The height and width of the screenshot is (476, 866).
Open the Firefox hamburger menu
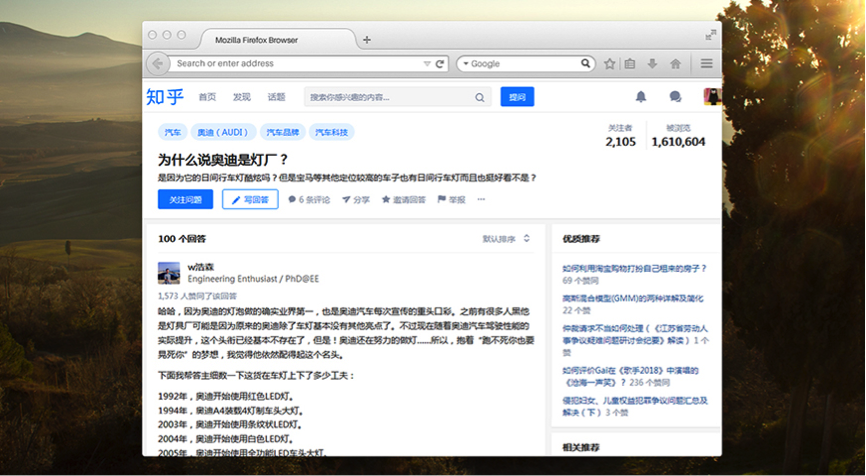tap(706, 64)
